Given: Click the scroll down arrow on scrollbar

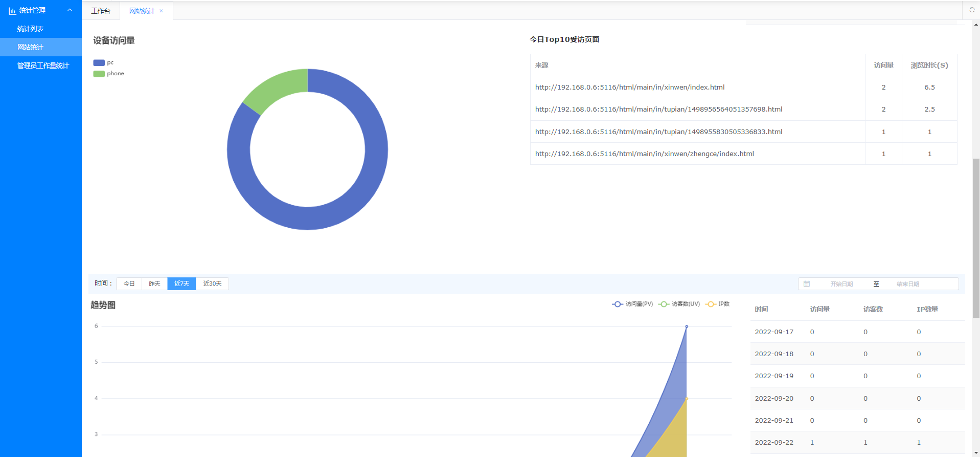Looking at the screenshot, I should click(x=976, y=453).
